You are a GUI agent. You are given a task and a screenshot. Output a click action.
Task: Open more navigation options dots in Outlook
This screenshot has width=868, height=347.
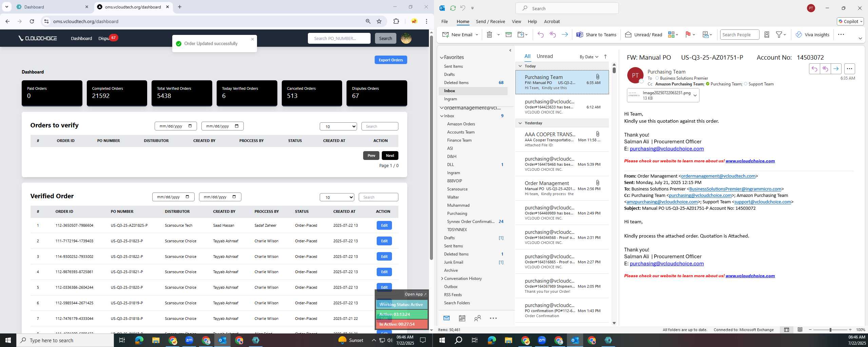click(x=493, y=318)
